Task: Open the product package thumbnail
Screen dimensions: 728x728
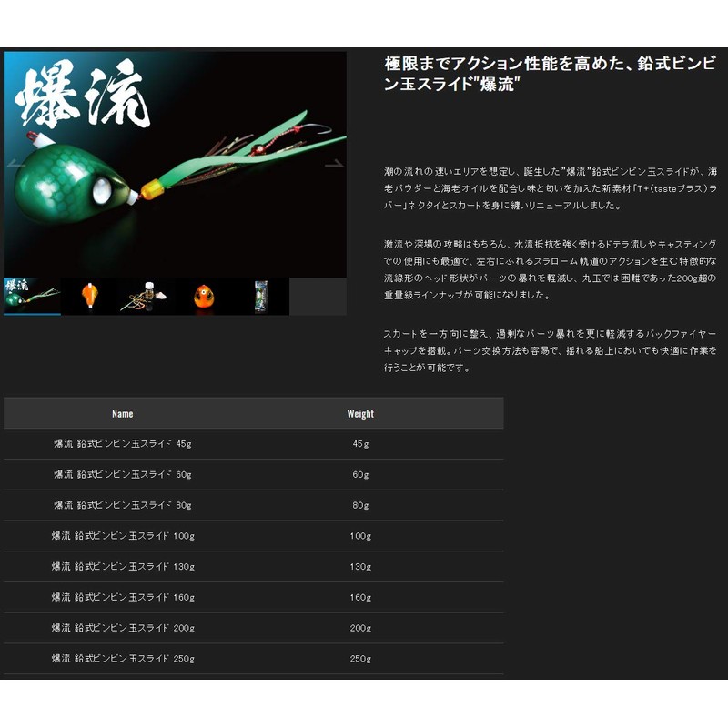Action: 261,296
